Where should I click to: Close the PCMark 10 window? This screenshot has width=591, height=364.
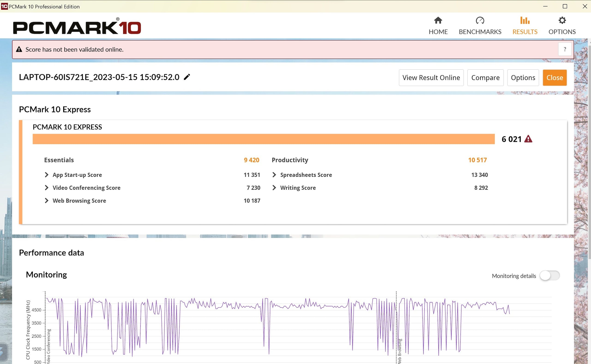coord(585,6)
